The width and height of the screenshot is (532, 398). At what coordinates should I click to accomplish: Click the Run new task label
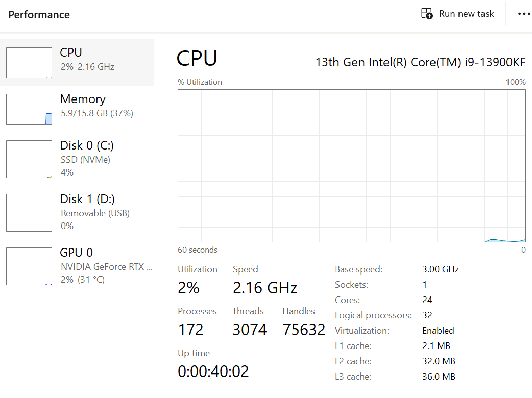coord(466,14)
